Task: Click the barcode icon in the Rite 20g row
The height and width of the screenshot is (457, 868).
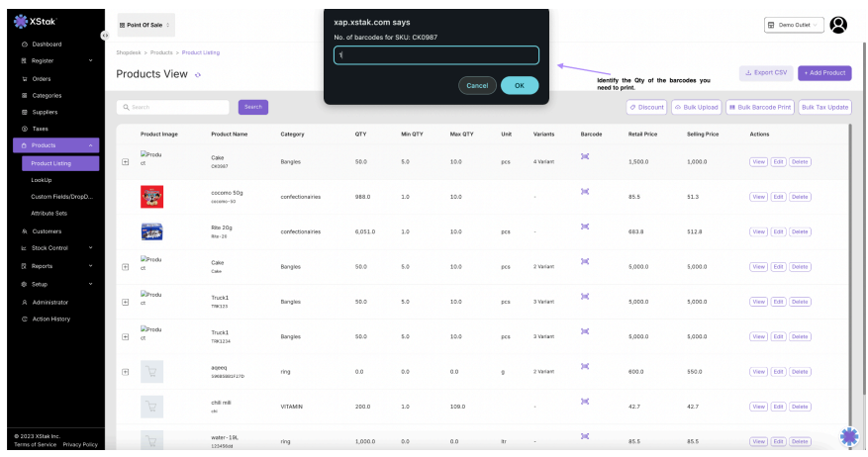Action: (585, 227)
